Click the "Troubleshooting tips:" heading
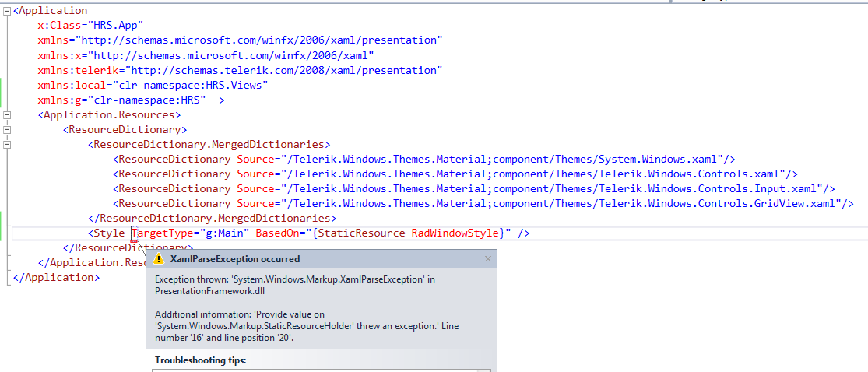 click(200, 360)
